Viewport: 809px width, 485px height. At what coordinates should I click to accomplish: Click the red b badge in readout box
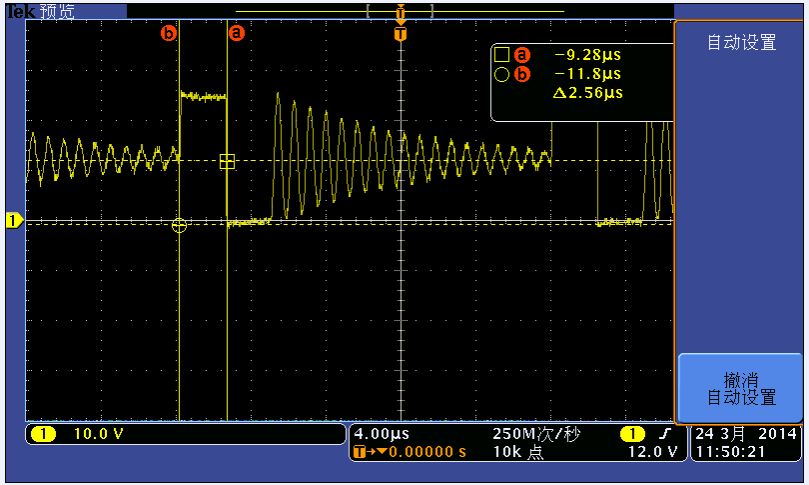522,74
